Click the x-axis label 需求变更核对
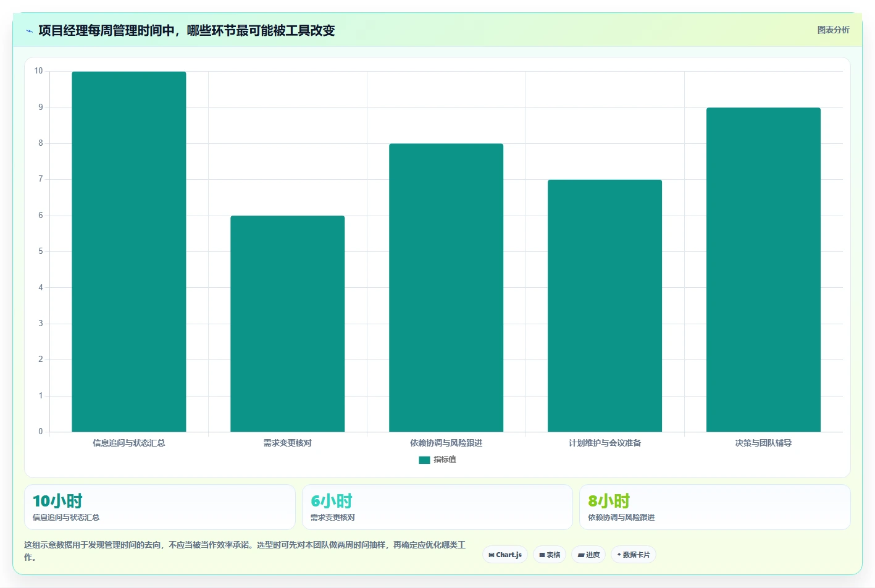This screenshot has height=588, width=875. click(x=288, y=443)
